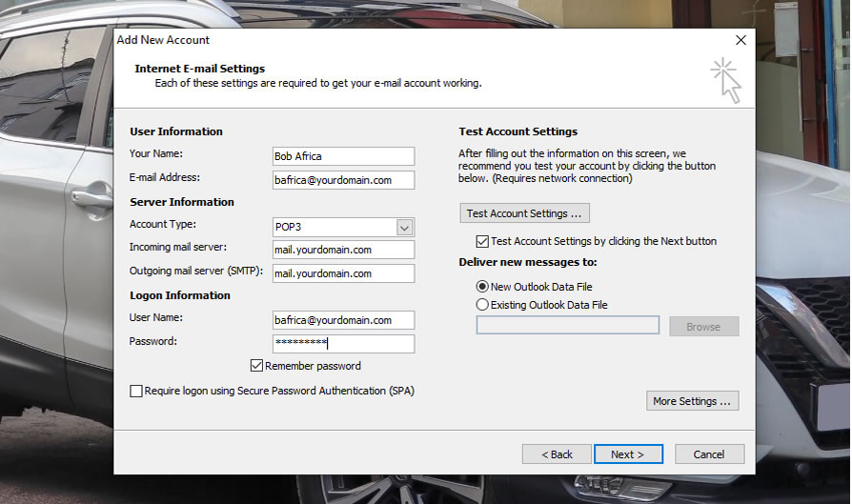Click the User Name input field

pyautogui.click(x=343, y=320)
